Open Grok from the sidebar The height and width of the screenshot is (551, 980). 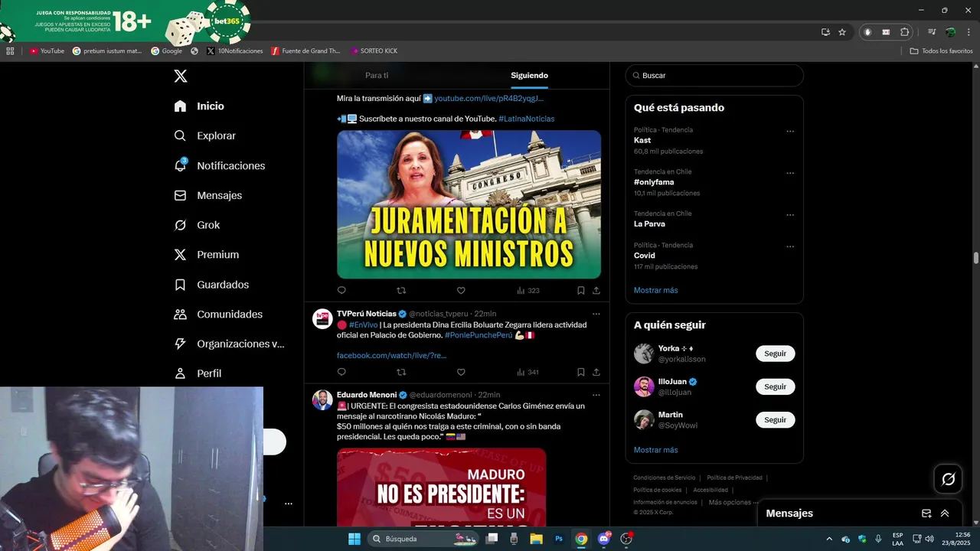[197, 225]
